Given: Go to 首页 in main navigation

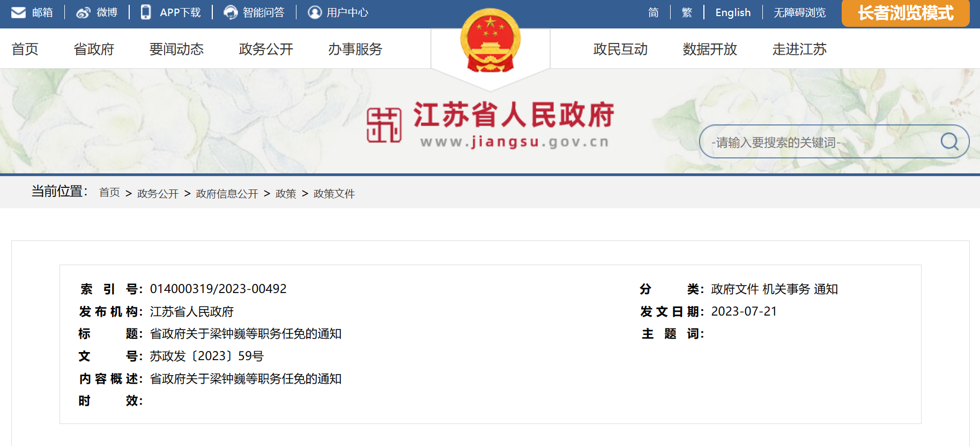Looking at the screenshot, I should point(25,49).
